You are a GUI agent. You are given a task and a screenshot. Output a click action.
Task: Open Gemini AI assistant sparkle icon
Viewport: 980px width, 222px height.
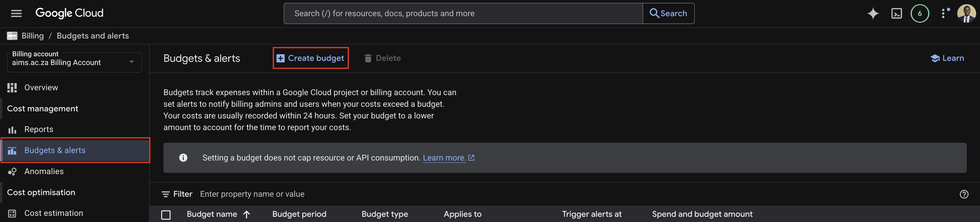pyautogui.click(x=873, y=14)
